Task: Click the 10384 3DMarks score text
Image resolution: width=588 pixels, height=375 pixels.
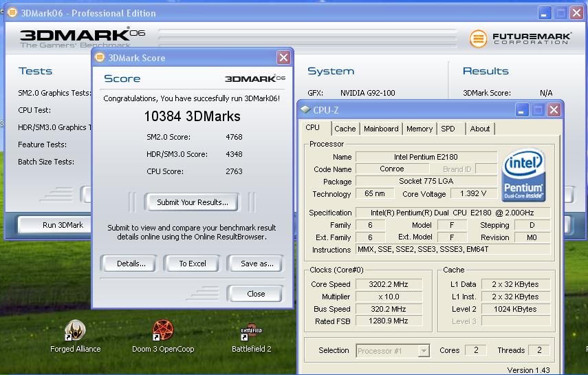Action: pos(192,116)
